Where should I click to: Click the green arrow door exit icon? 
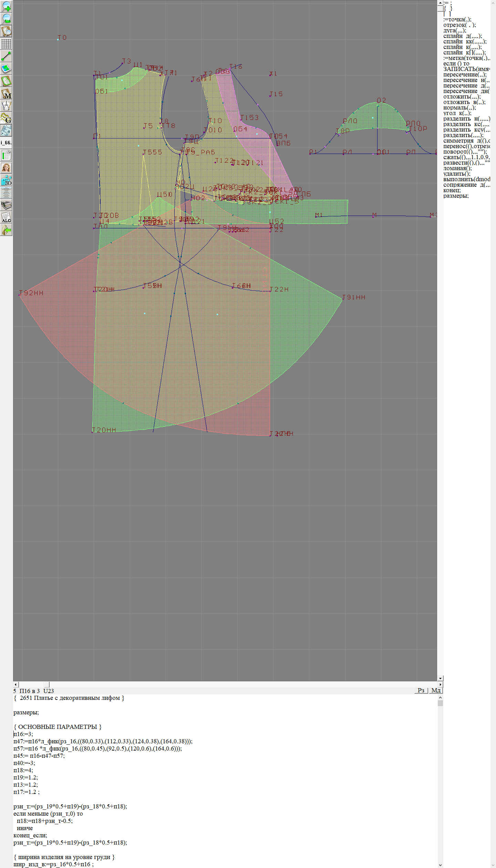pyautogui.click(x=6, y=230)
